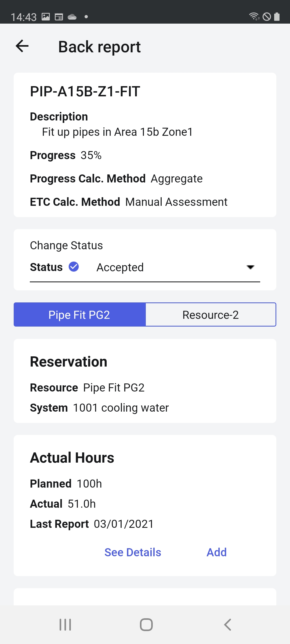
Task: Open See Details for actual hours
Action: coord(133,552)
